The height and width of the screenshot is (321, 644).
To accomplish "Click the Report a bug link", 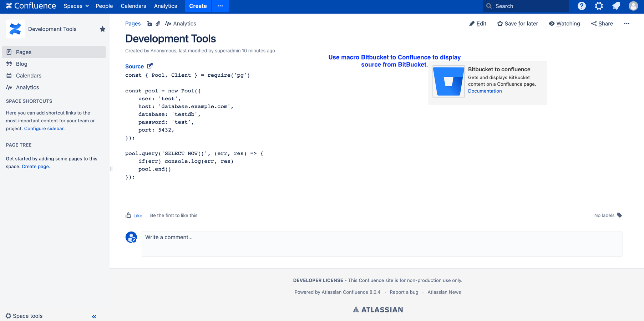I will (404, 292).
